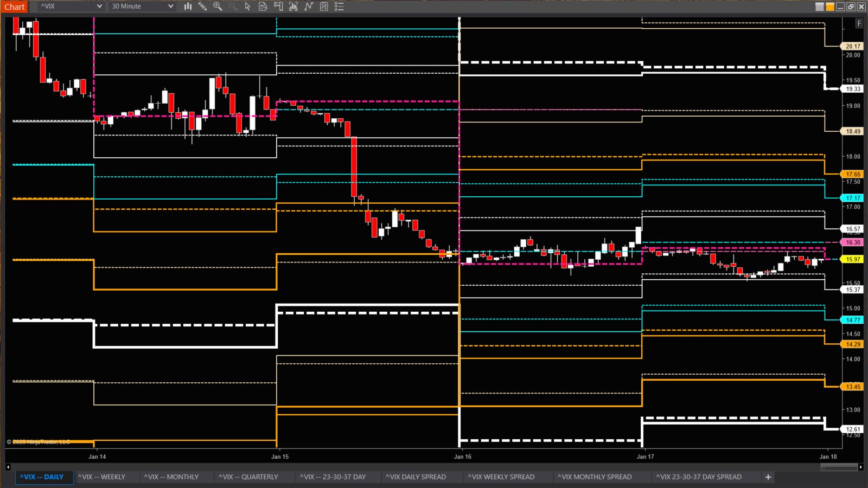
Task: Click left scroll arrow under chart
Action: (8, 467)
